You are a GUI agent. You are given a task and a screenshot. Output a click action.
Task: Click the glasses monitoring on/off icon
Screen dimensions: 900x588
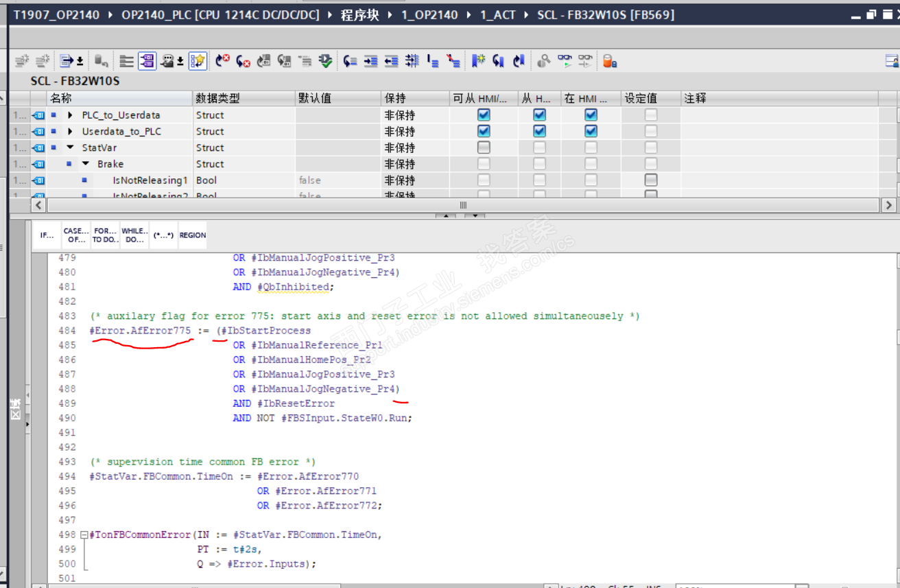(x=565, y=62)
